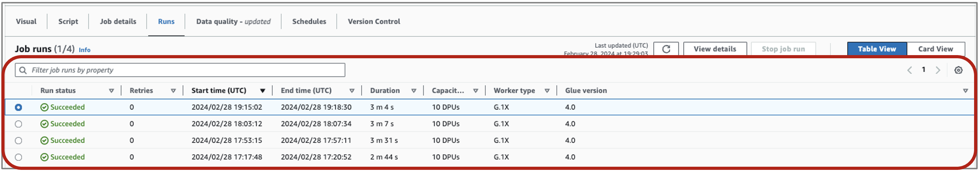Open table preferences gear icon

958,70
